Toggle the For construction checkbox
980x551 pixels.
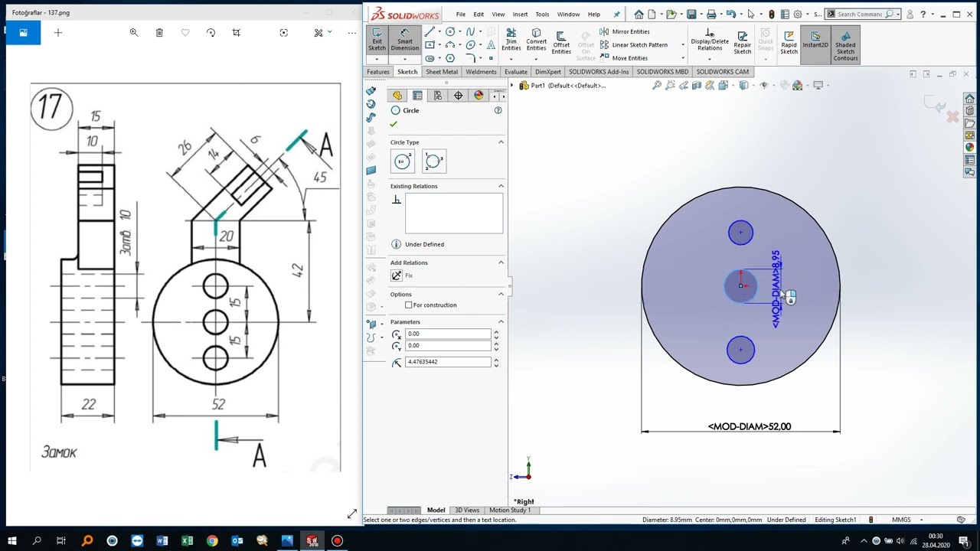409,305
